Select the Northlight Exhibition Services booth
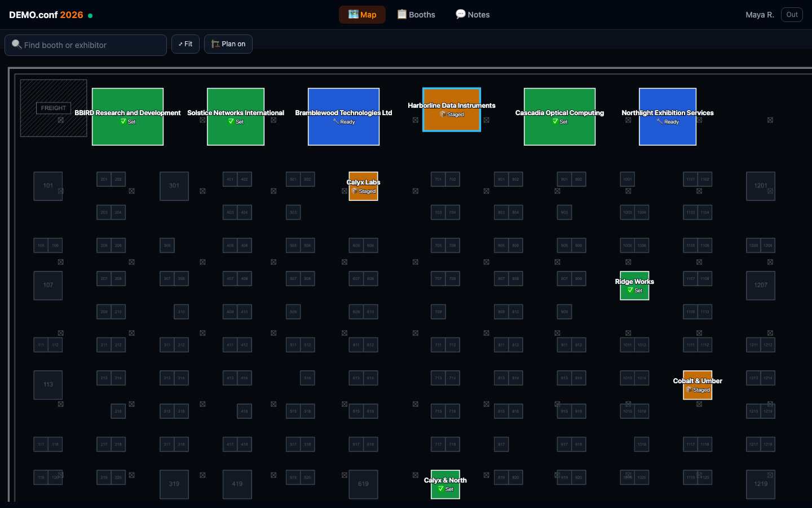Viewport: 812px width, 508px height. (668, 117)
